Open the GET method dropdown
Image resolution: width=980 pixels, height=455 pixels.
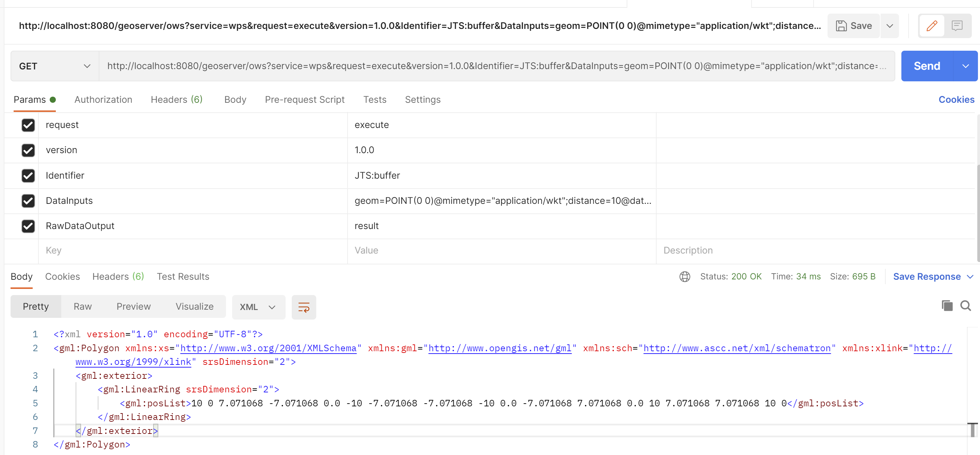tap(55, 66)
